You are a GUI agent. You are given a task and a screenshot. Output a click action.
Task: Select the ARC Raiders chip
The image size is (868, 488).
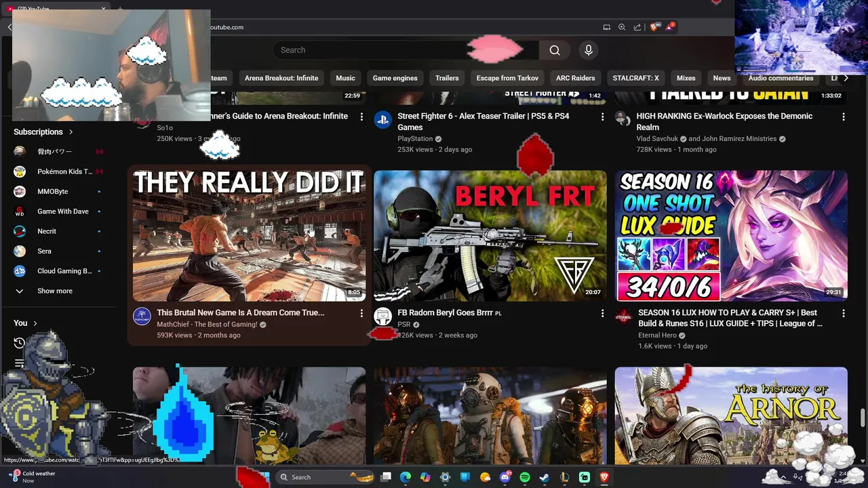coord(575,78)
